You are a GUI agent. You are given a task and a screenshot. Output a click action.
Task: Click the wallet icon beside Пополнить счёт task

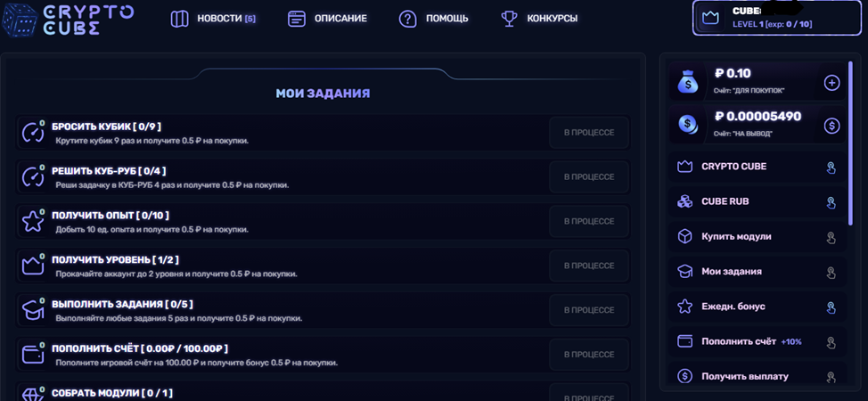click(x=33, y=355)
